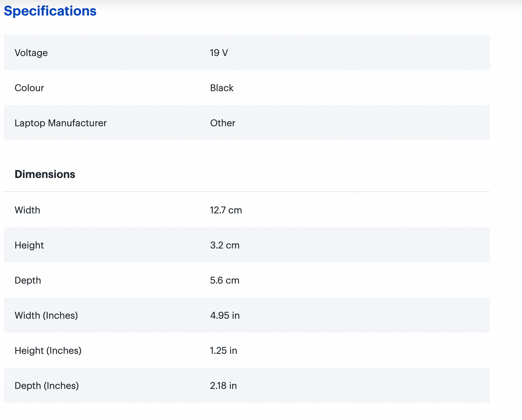The image size is (522, 420).
Task: Click the 3.2 cm height value
Action: (x=224, y=245)
